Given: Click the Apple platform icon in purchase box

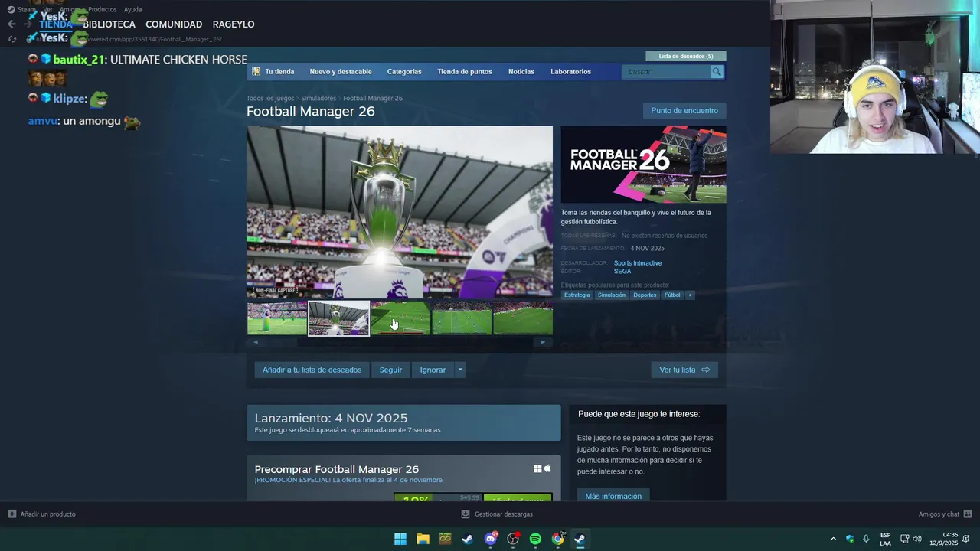Looking at the screenshot, I should tap(547, 468).
